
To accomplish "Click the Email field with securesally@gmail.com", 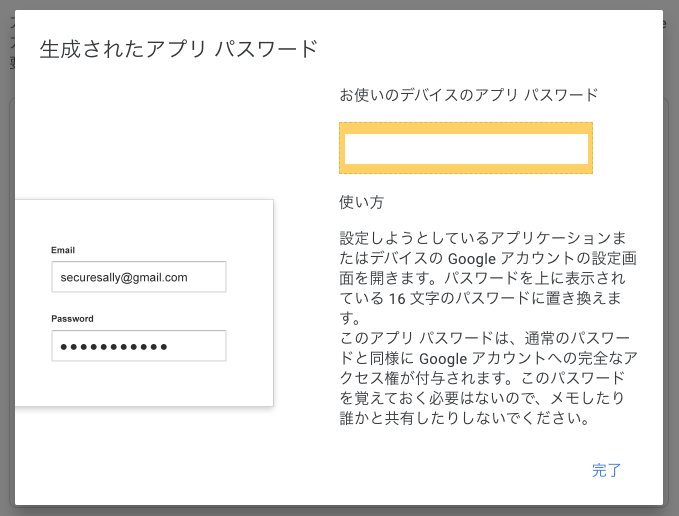I will tap(139, 277).
